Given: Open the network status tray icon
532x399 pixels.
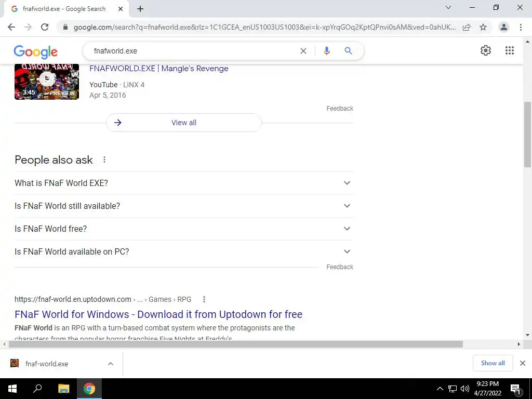Looking at the screenshot, I should 453,389.
